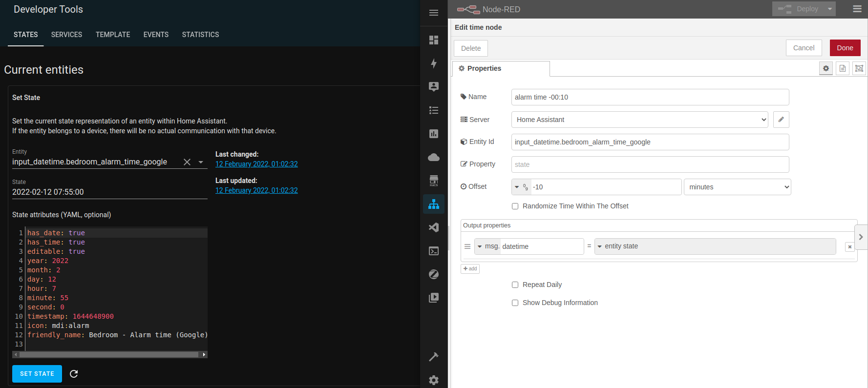
Task: Switch to the Statistics tab
Action: click(200, 35)
